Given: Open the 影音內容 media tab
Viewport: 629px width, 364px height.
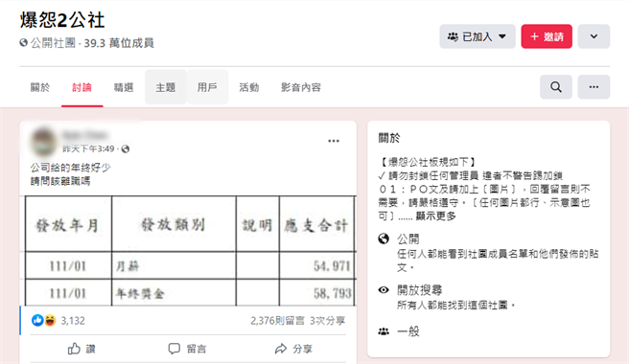Looking at the screenshot, I should click(x=301, y=87).
